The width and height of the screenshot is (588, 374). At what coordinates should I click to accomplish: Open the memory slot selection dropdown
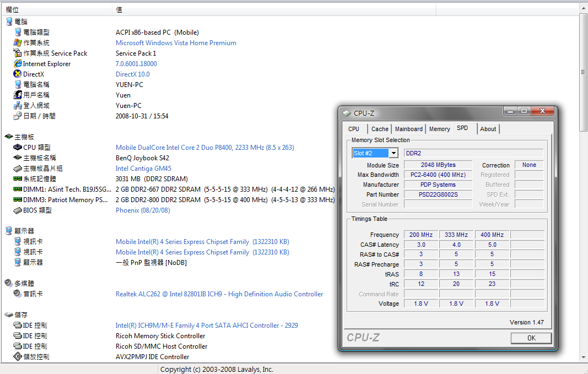[x=393, y=153]
